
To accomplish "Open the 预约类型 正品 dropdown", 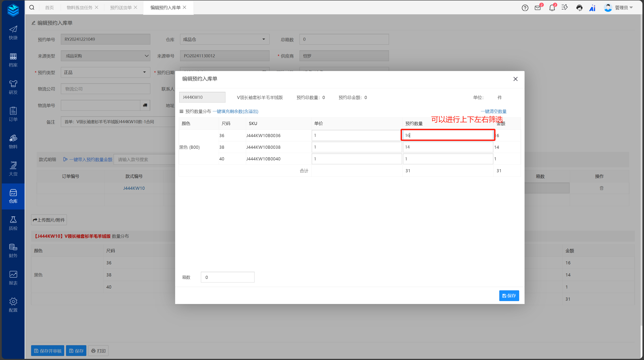I will coord(105,72).
